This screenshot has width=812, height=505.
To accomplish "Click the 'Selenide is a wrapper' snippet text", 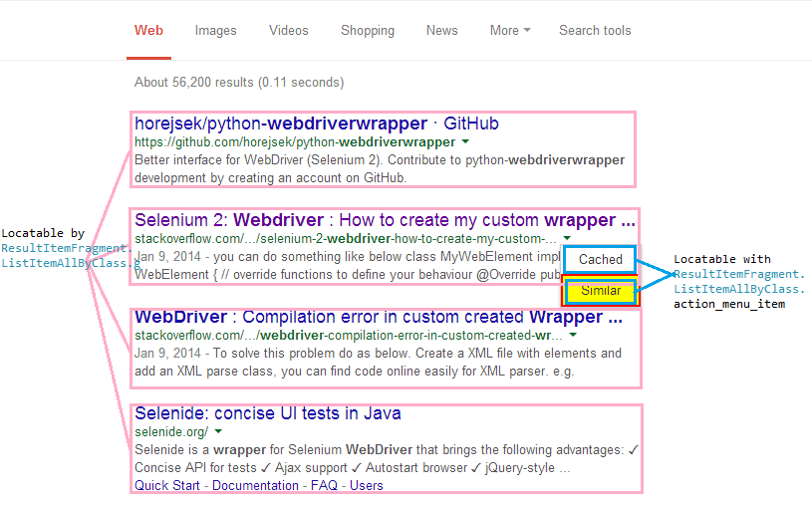I will click(x=387, y=459).
